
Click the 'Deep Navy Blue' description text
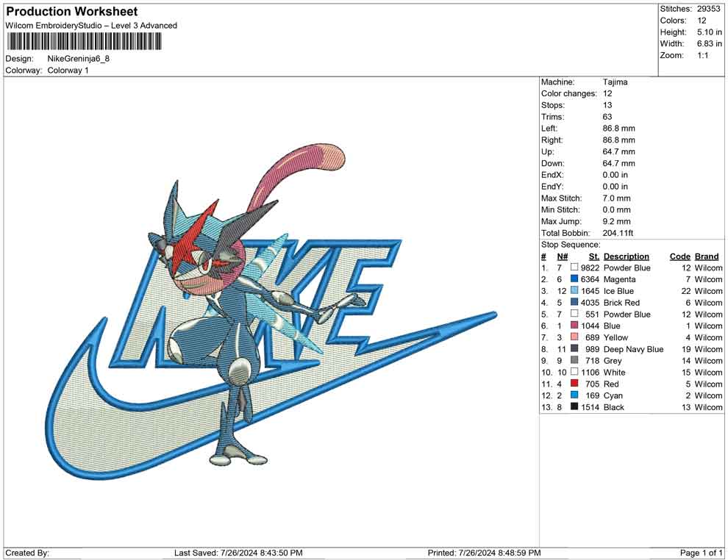coord(633,349)
